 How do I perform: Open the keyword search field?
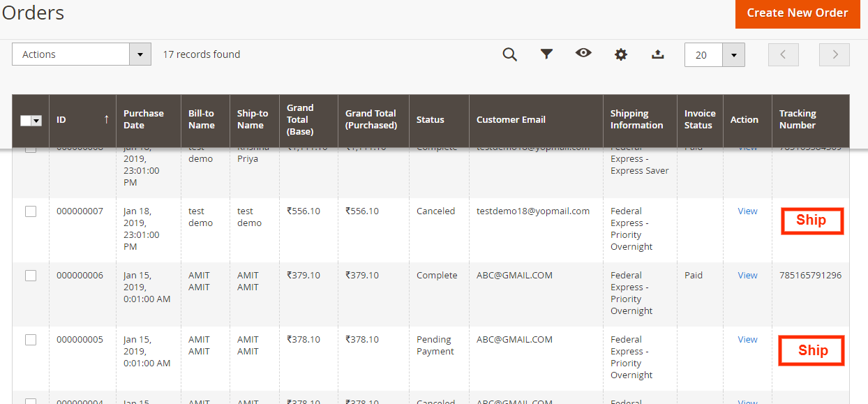510,54
